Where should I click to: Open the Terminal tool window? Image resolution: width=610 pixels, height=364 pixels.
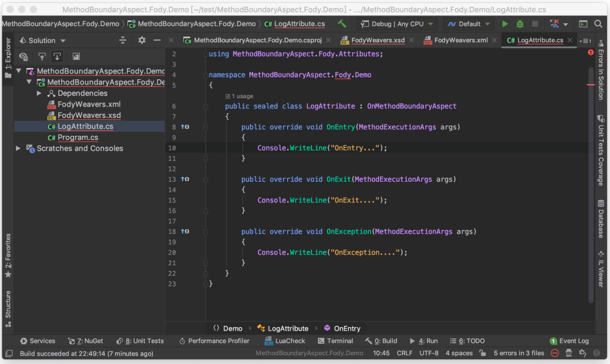coord(335,341)
